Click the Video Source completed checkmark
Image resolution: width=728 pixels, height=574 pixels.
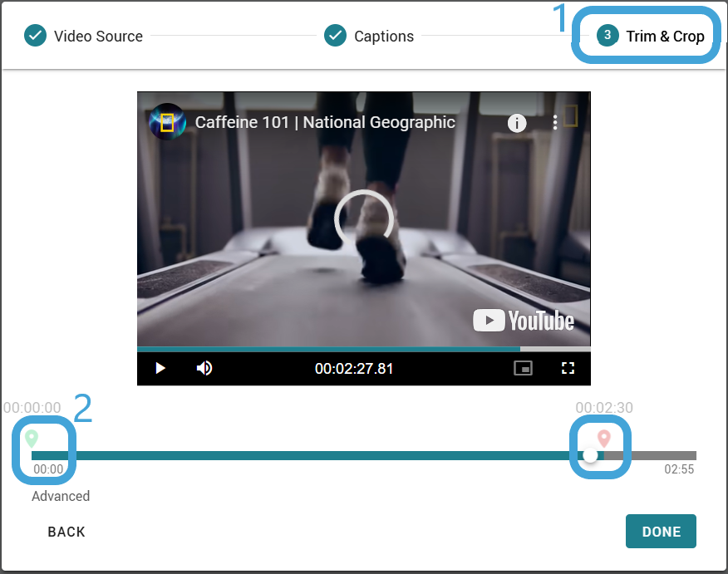[x=35, y=36]
